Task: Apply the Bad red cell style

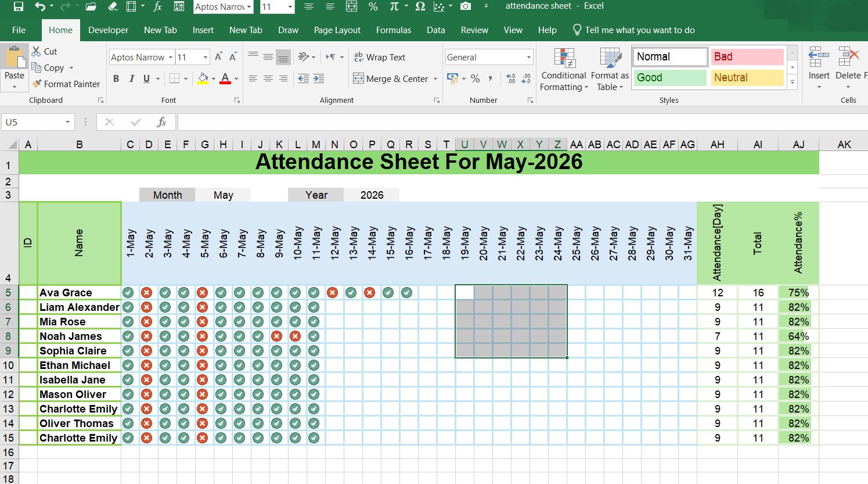Action: pos(747,57)
